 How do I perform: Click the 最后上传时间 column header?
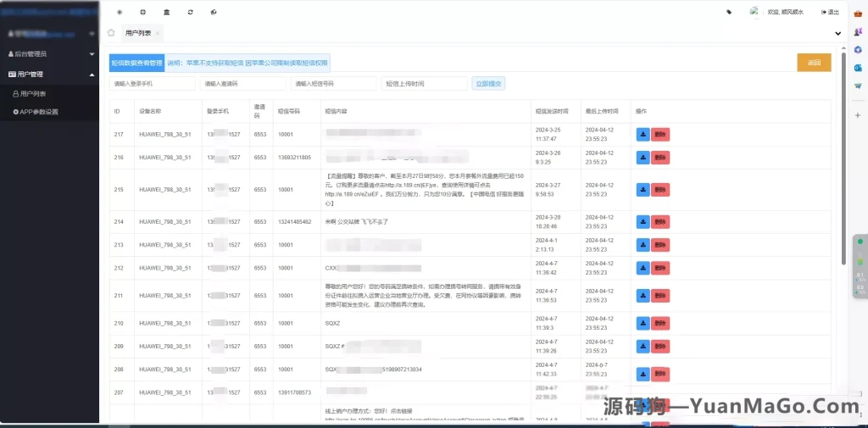(x=601, y=111)
